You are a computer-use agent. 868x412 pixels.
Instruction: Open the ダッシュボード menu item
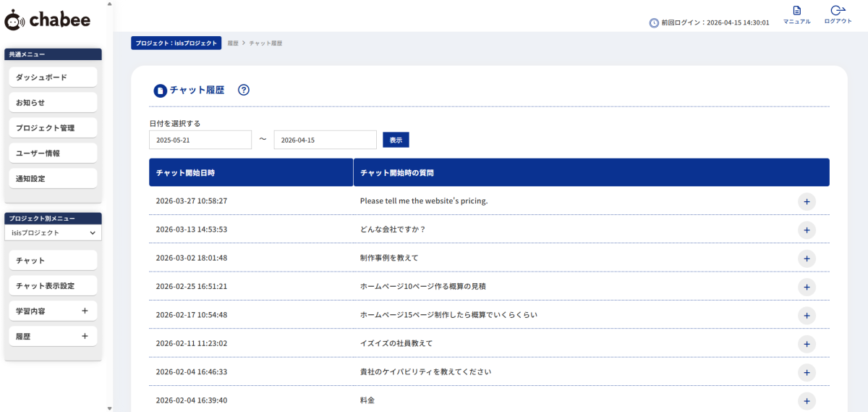pos(54,77)
